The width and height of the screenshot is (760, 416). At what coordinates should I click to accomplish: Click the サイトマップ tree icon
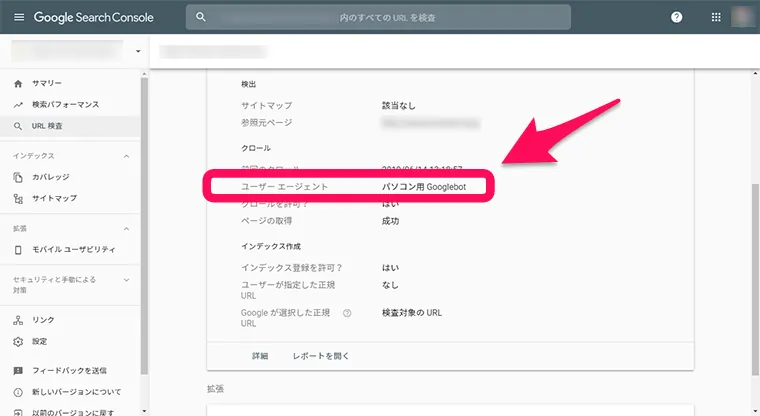18,199
